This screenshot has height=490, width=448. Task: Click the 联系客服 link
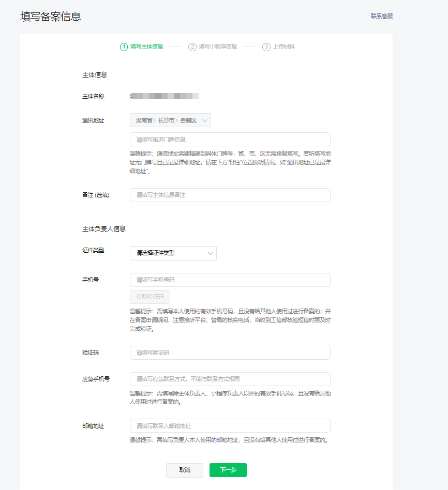coord(381,16)
